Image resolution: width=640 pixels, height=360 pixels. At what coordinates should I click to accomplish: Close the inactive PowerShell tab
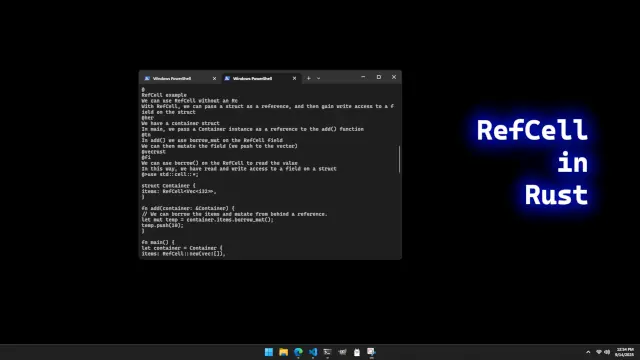click(214, 78)
